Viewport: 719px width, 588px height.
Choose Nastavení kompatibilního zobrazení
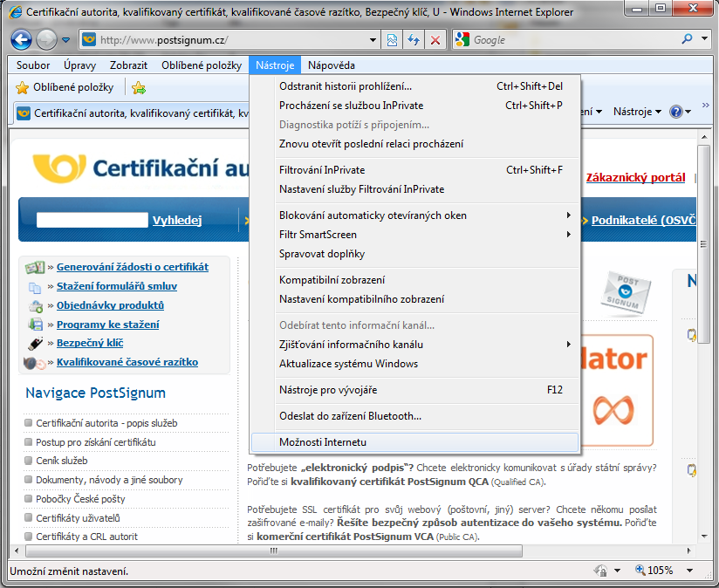click(415, 299)
